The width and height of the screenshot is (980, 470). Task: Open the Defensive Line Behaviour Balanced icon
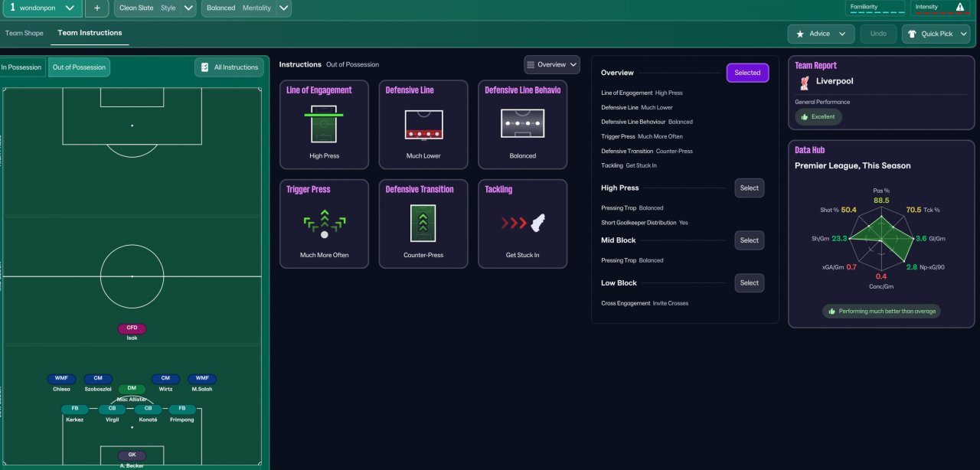522,123
